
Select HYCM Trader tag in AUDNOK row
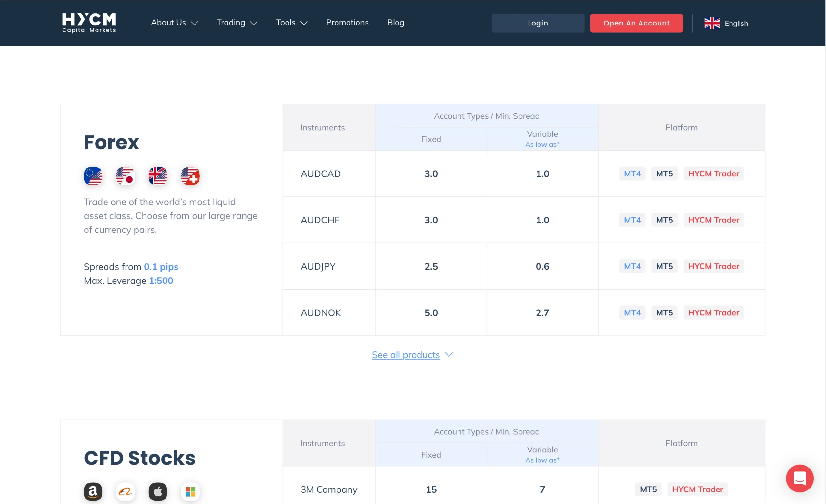pos(713,312)
